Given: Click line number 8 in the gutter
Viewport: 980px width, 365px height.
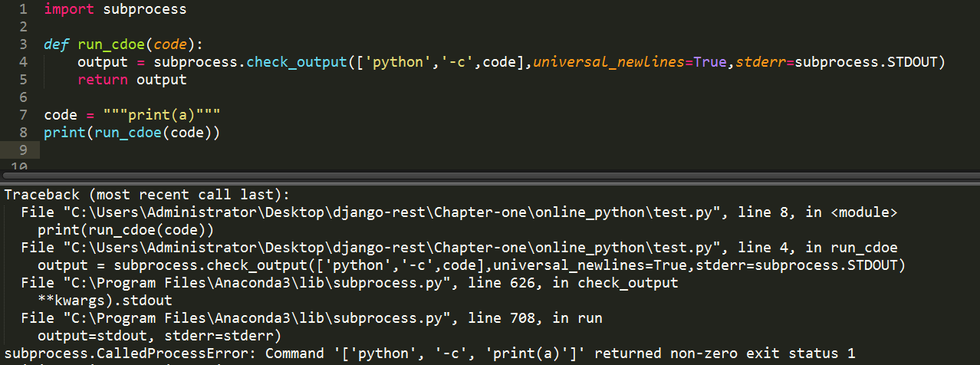Looking at the screenshot, I should click(x=23, y=133).
